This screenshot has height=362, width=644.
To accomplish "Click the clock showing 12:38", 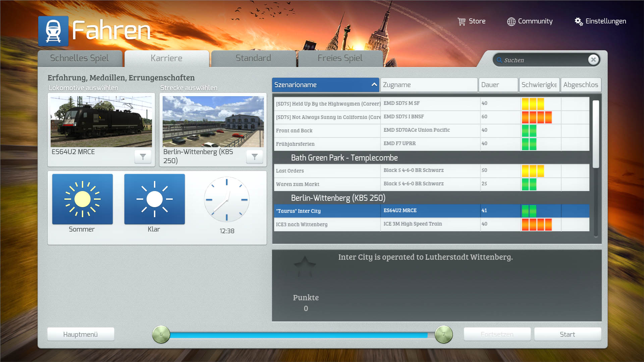I will [x=227, y=200].
